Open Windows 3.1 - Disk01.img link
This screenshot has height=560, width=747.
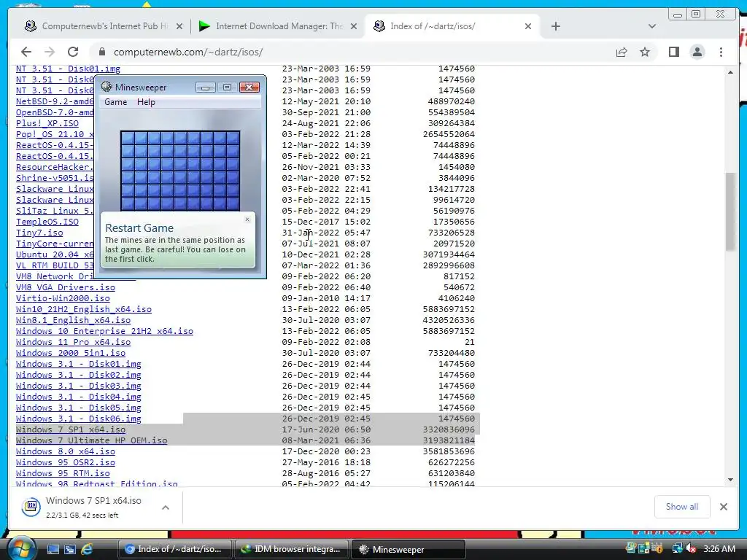(x=79, y=365)
